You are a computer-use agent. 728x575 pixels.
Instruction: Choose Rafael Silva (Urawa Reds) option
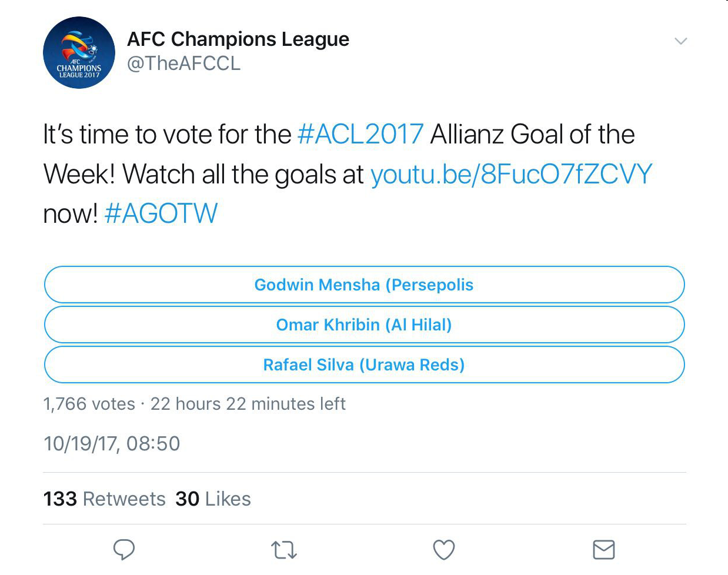coord(364,365)
